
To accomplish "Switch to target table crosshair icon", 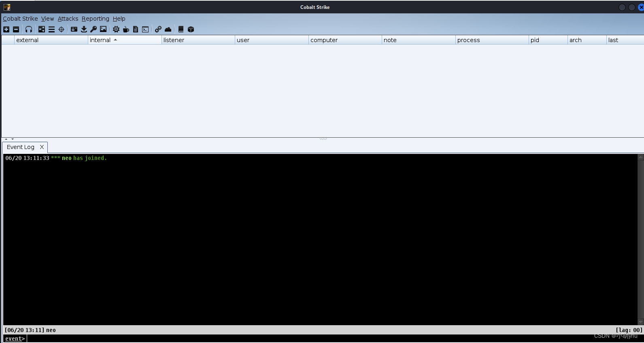I will (x=61, y=29).
